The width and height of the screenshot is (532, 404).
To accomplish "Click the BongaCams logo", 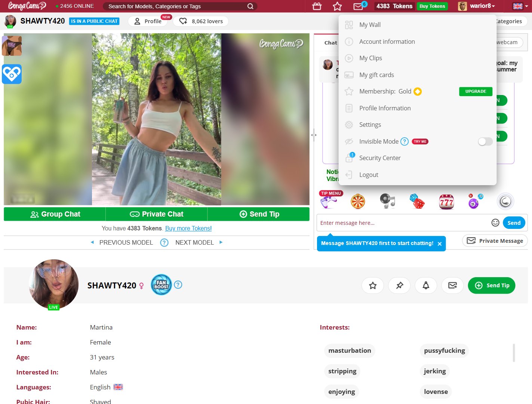I will 27,6.
